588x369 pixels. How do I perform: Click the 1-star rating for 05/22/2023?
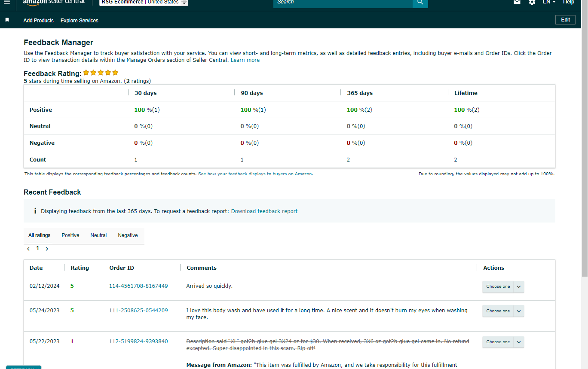[72, 342]
